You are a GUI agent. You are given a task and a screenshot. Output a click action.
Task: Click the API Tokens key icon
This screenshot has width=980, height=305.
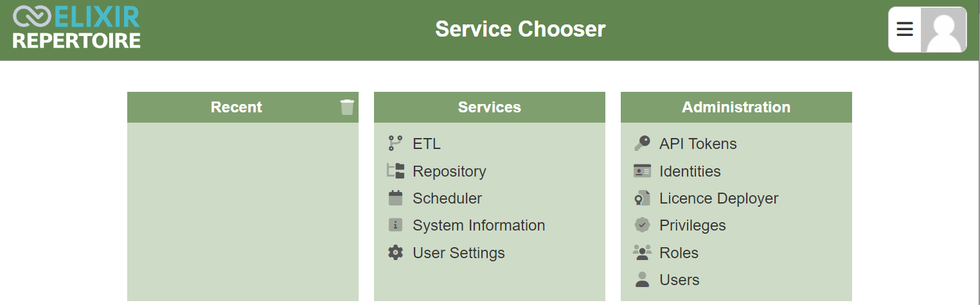tap(642, 144)
